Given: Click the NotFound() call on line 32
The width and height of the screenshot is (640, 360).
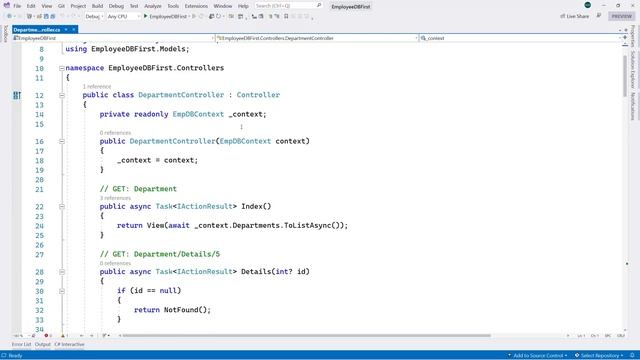Looking at the screenshot, I should [185, 310].
